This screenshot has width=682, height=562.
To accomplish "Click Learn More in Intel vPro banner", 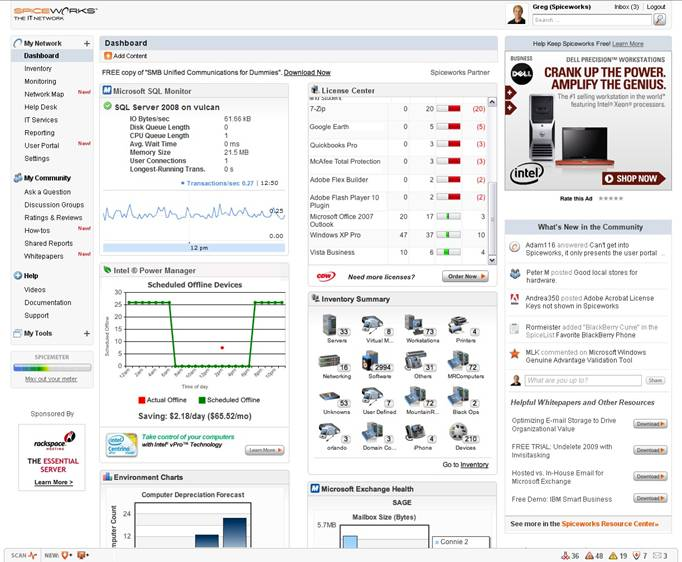I will pyautogui.click(x=264, y=450).
